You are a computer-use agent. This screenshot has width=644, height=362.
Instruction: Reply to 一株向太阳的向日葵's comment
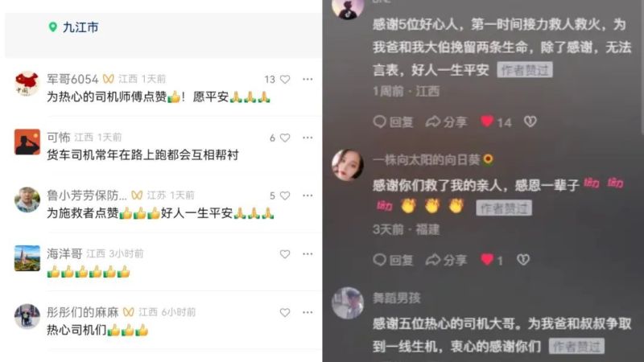tap(393, 260)
